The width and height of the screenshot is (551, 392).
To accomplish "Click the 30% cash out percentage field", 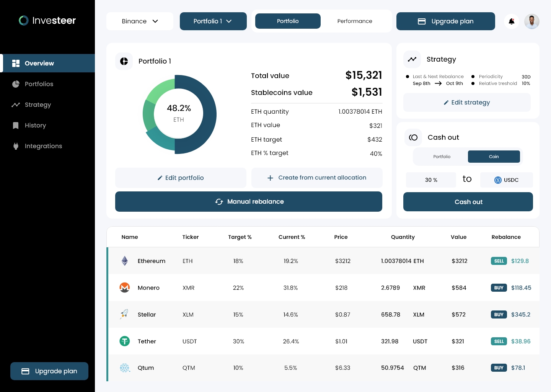I will pos(431,180).
